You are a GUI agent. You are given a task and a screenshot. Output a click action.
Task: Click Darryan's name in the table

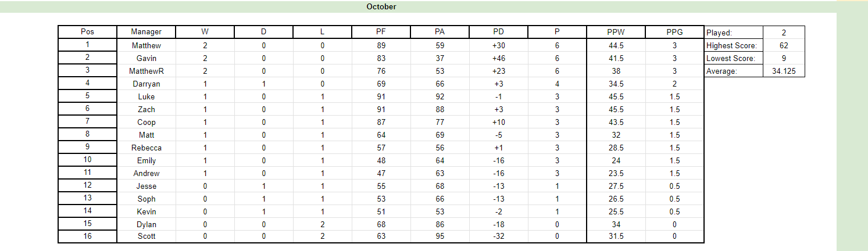coord(146,84)
